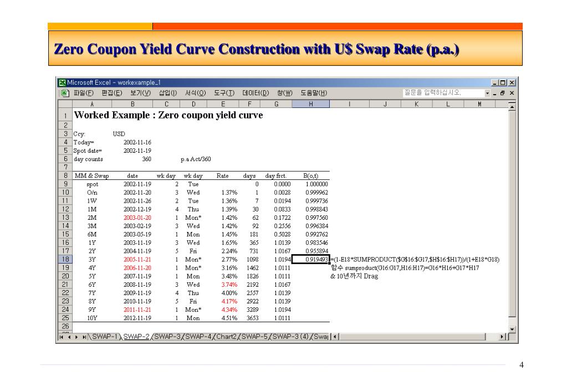567x392 pixels.
Task: Maximize the Excel application window
Action: click(503, 82)
